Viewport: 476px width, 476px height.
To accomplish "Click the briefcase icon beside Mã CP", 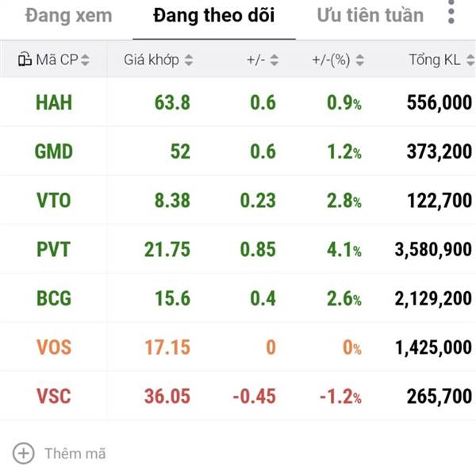I will pyautogui.click(x=24, y=59).
